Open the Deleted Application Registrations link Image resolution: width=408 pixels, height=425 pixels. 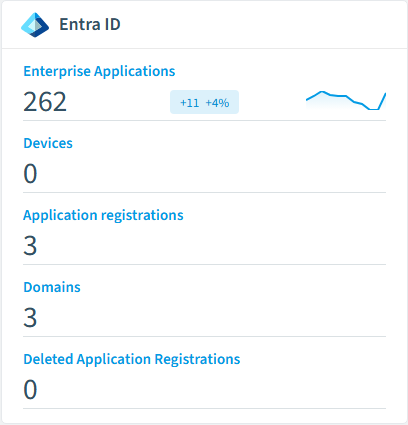[132, 359]
